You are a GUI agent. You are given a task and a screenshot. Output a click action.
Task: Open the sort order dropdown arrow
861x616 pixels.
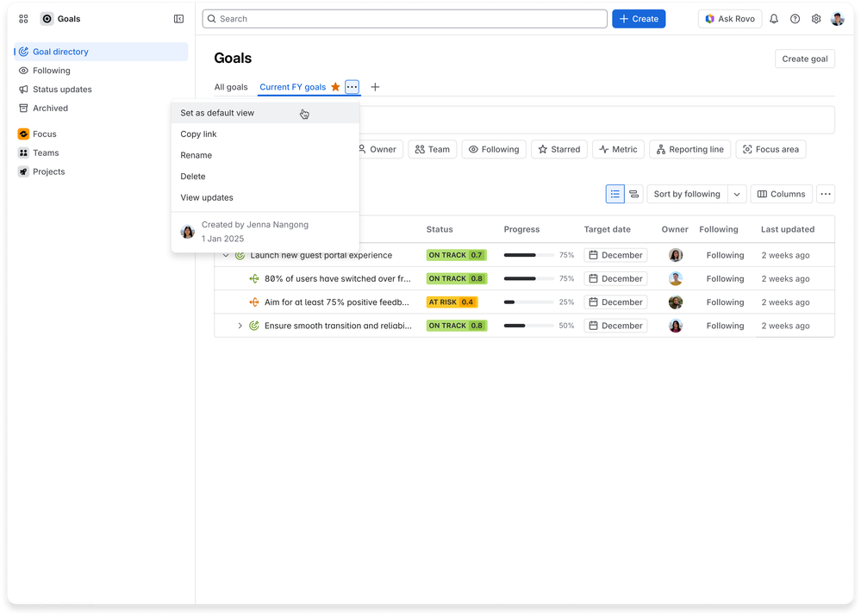[x=737, y=194]
